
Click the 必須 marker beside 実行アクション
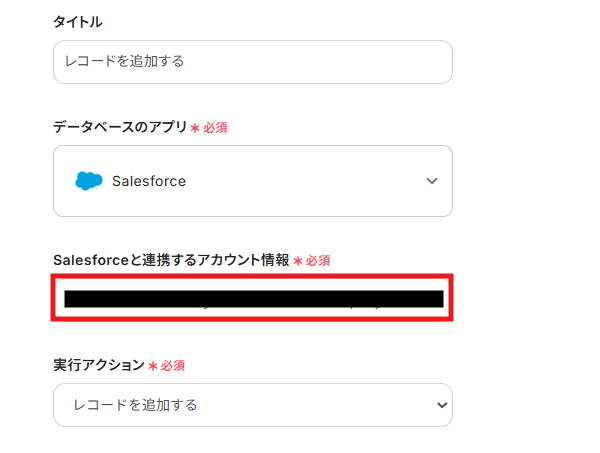coord(173,367)
